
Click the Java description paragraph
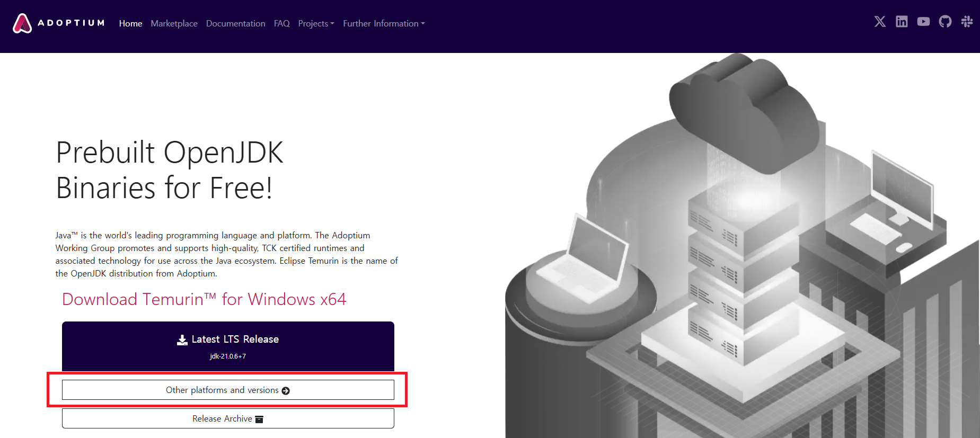click(227, 254)
